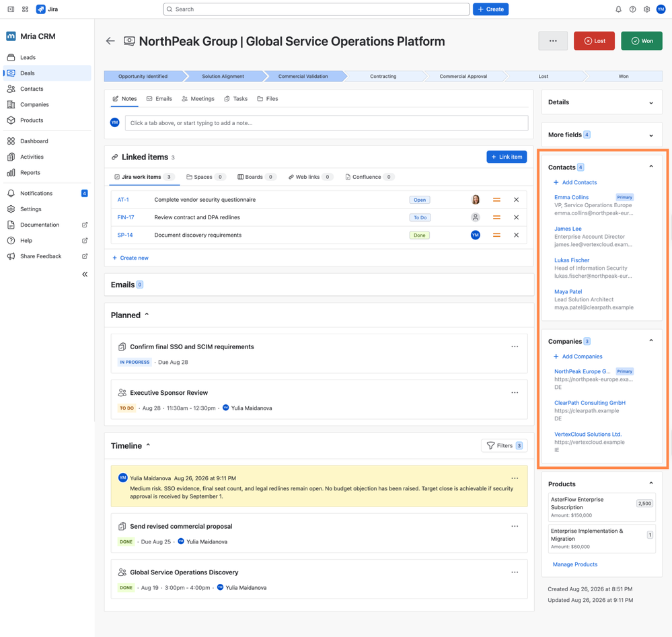
Task: Select the Spaces linked items tab
Action: click(x=206, y=177)
